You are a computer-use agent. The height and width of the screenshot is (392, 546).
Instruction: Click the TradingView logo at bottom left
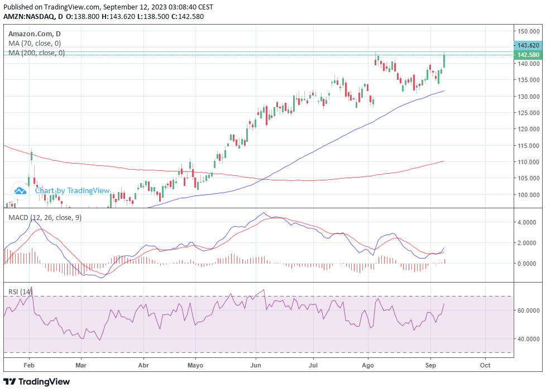click(x=37, y=381)
